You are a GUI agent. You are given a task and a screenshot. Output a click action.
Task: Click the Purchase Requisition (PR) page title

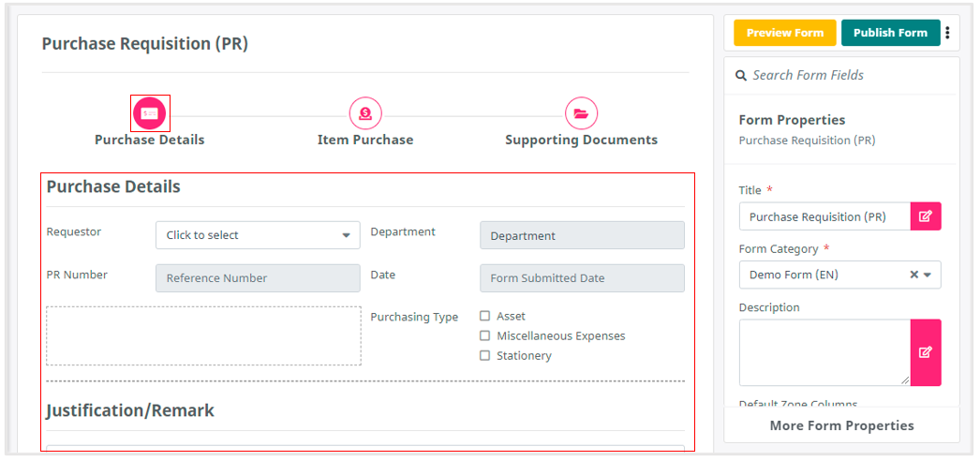[x=145, y=44]
